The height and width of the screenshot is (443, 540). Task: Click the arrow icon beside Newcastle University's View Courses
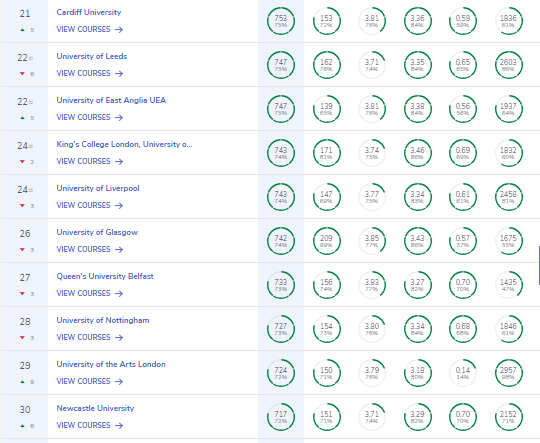119,426
